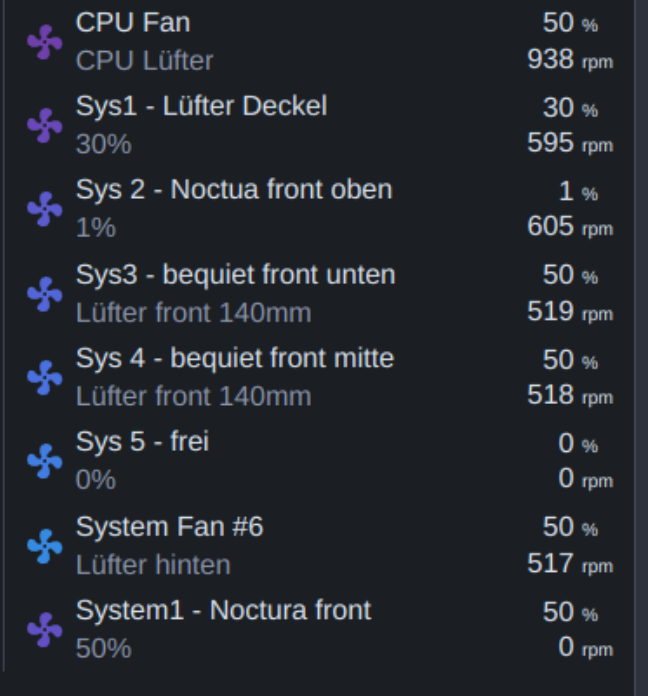Click the Lüfter hinten subtitle
Image resolution: width=648 pixels, height=696 pixels.
coord(153,565)
